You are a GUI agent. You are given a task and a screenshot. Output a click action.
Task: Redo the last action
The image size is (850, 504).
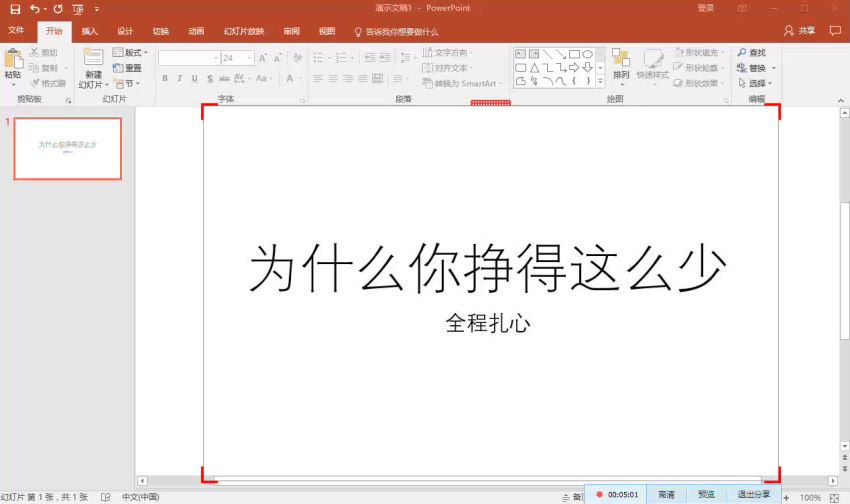58,9
